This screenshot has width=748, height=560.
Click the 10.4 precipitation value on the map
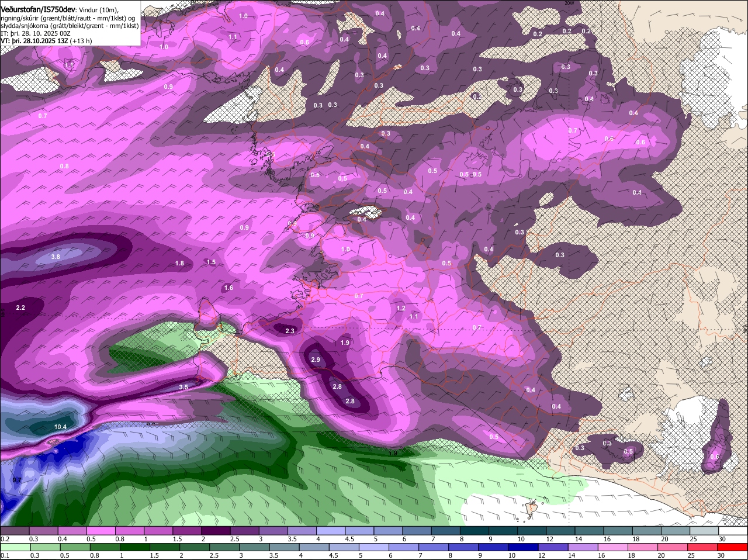tap(60, 427)
